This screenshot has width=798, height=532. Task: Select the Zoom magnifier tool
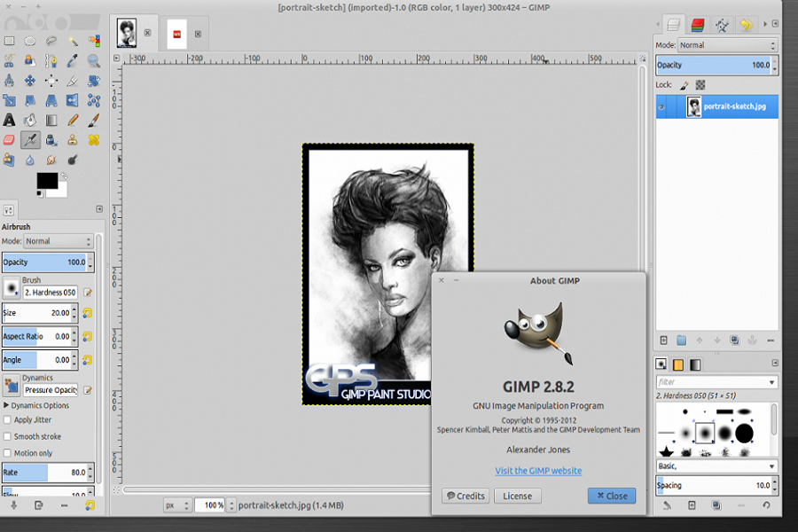(x=94, y=60)
